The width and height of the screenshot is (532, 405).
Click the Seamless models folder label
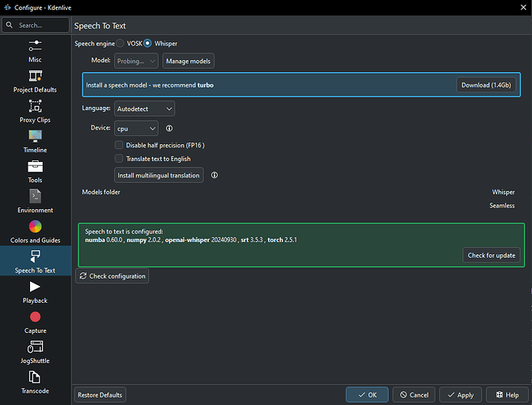coord(502,206)
